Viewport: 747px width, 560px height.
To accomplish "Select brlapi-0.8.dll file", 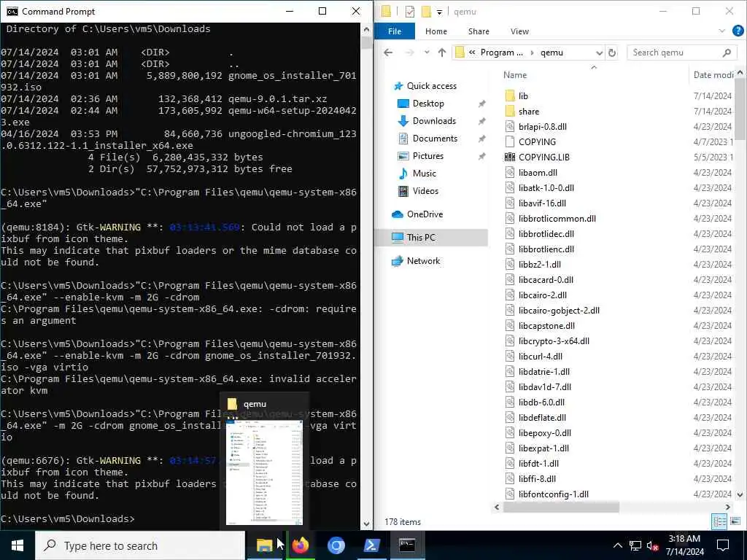I will pos(542,126).
